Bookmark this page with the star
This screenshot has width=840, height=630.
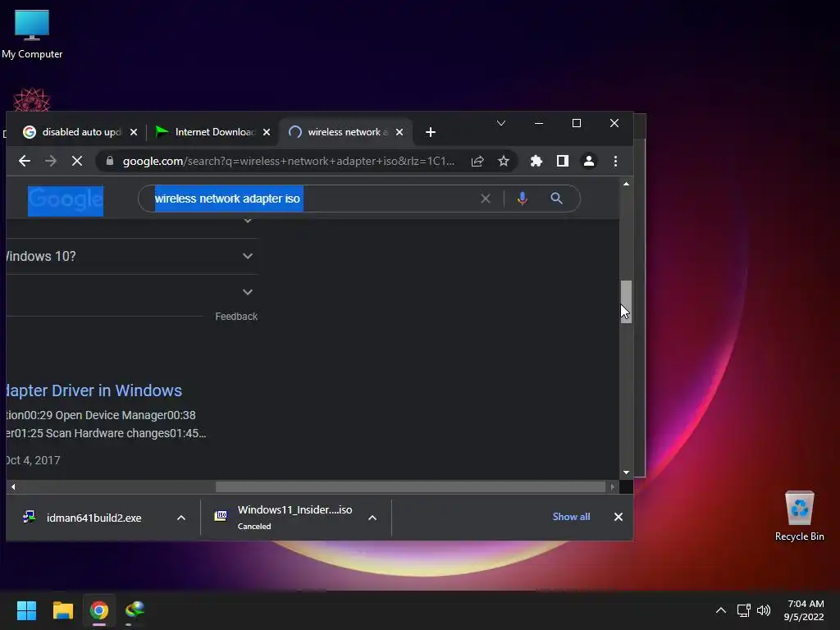(x=503, y=161)
